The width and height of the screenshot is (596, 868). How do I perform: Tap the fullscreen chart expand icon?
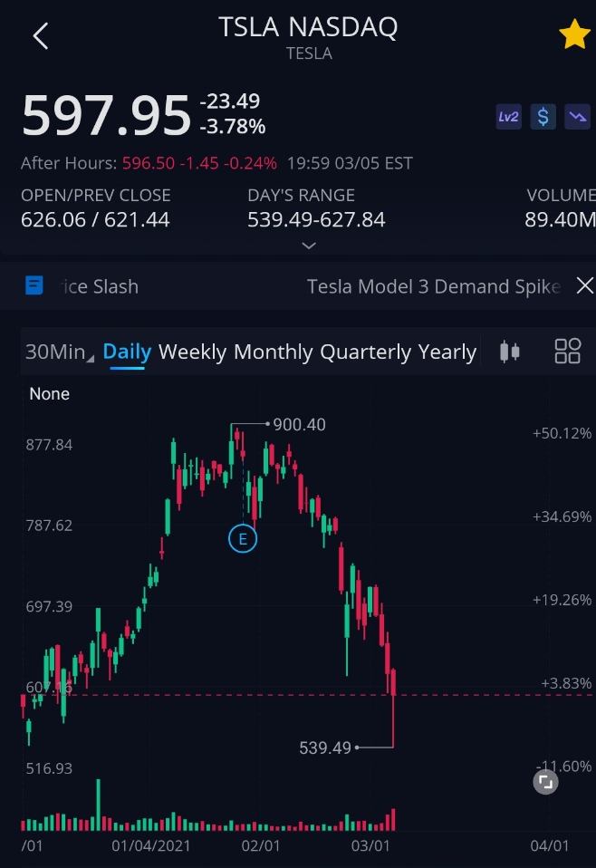545,782
